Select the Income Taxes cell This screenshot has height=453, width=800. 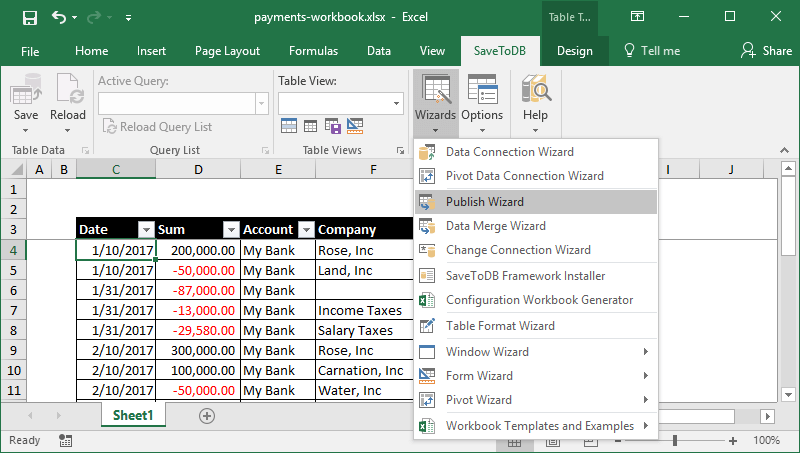[x=364, y=310]
